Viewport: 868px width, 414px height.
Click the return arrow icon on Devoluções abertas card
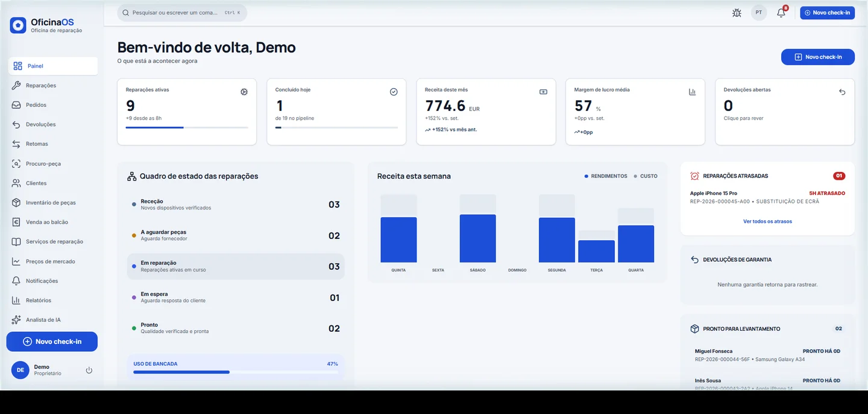pos(842,92)
